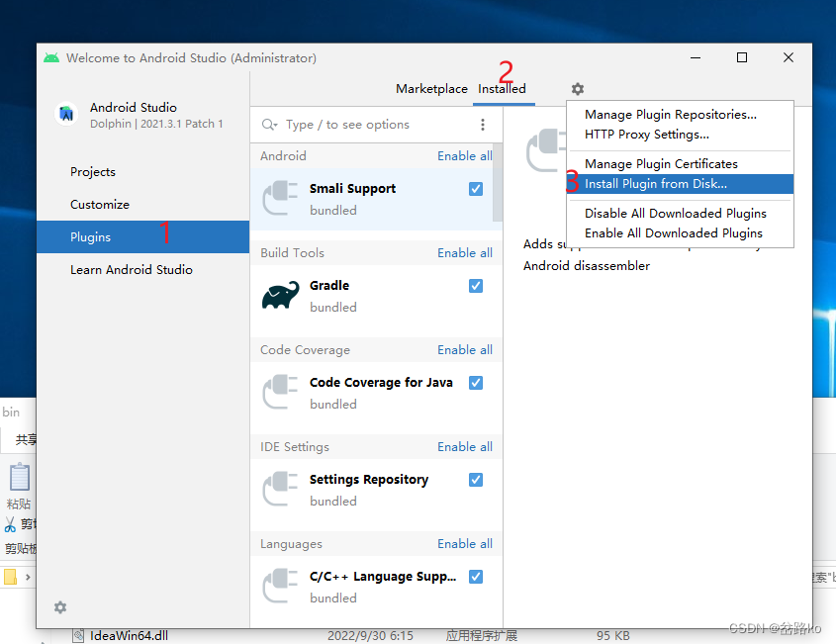Image resolution: width=836 pixels, height=644 pixels.
Task: Click the C/C++ Language Support plugin icon
Action: click(x=280, y=585)
